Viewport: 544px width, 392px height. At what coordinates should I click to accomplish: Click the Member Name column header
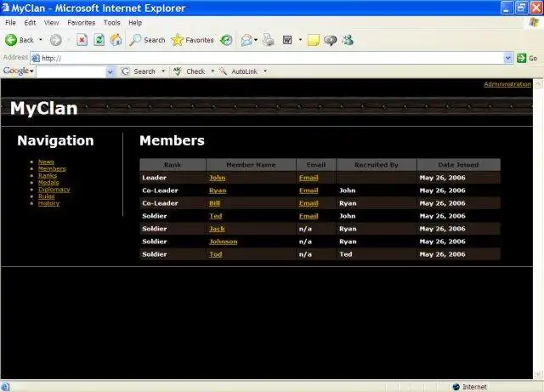point(251,165)
